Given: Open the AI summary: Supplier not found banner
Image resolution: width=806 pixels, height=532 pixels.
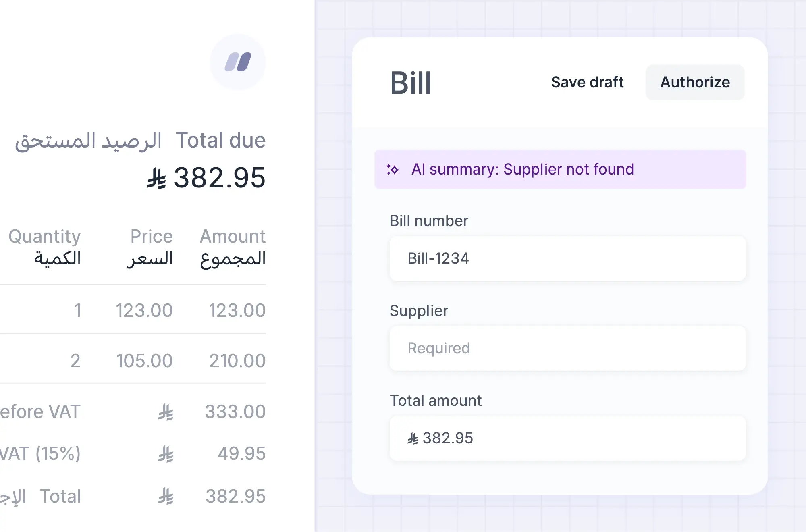Looking at the screenshot, I should coord(560,169).
